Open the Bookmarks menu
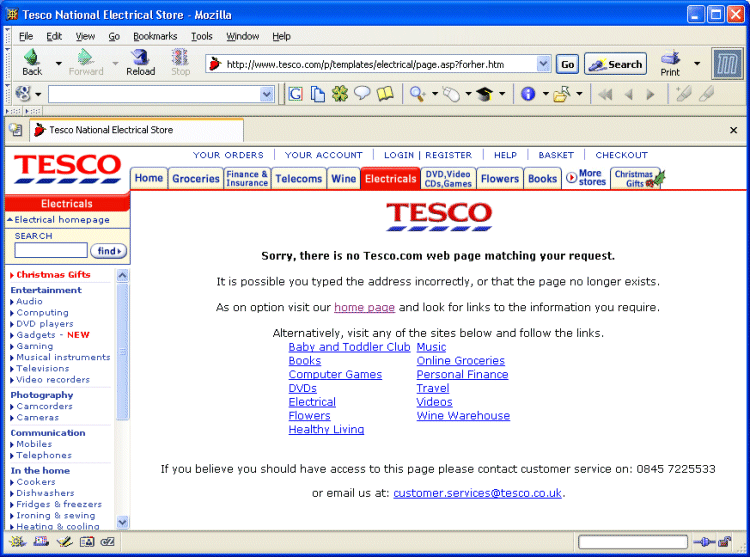This screenshot has height=557, width=750. [155, 36]
